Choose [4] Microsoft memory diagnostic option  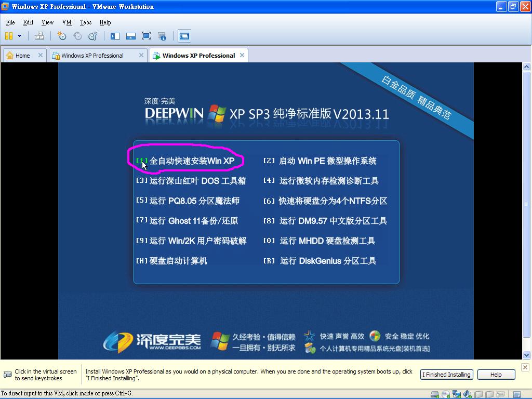321,181
